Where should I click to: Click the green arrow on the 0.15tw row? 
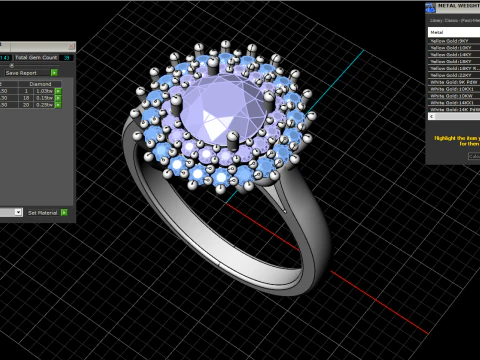tap(58, 98)
